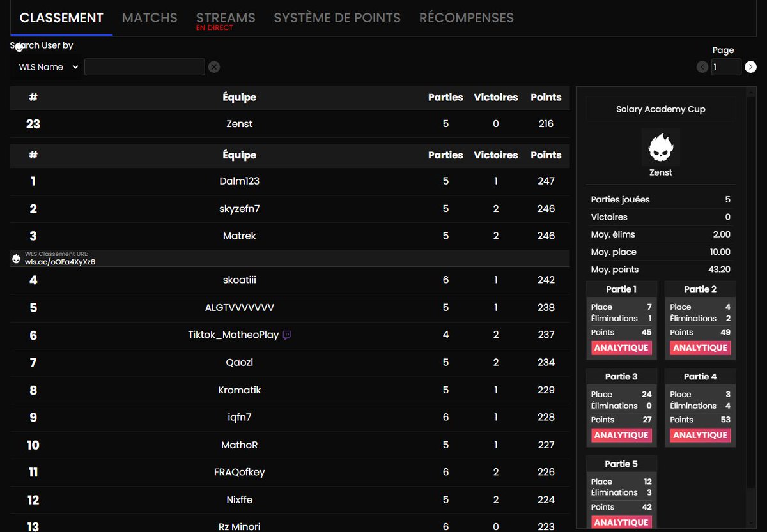Open ANALYTIQUE for Partie 3
This screenshot has height=532, width=767.
621,435
